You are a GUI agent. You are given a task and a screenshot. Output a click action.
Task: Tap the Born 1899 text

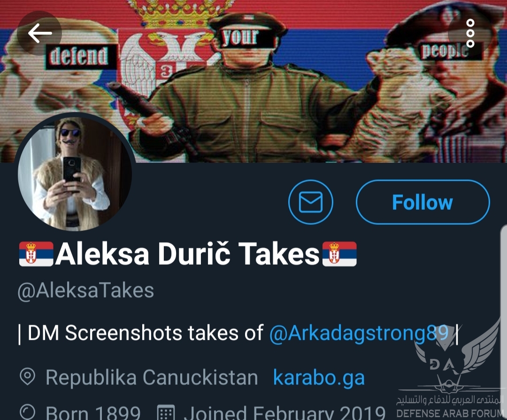pos(93,413)
